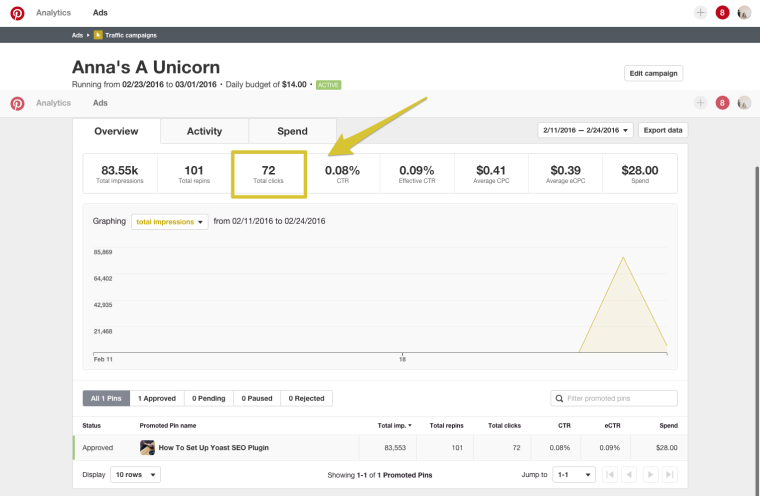Click the Approved status in the pin row
760x496 pixels.
click(97, 448)
